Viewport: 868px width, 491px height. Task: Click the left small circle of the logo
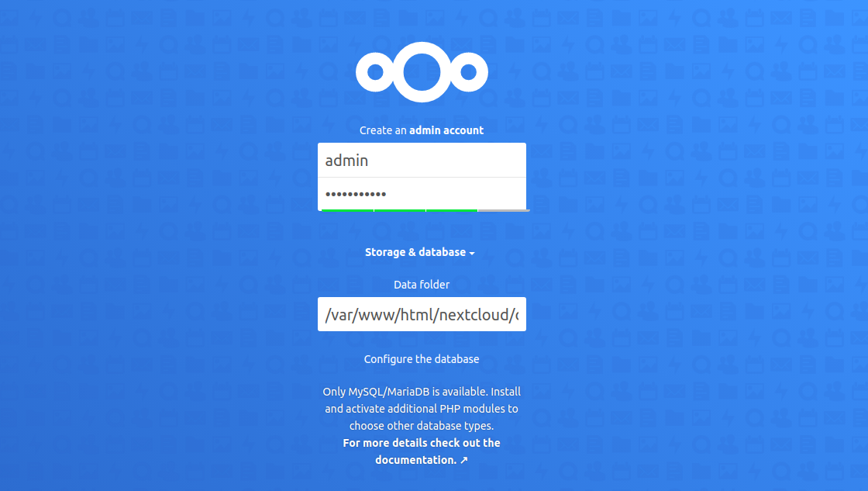coord(375,72)
